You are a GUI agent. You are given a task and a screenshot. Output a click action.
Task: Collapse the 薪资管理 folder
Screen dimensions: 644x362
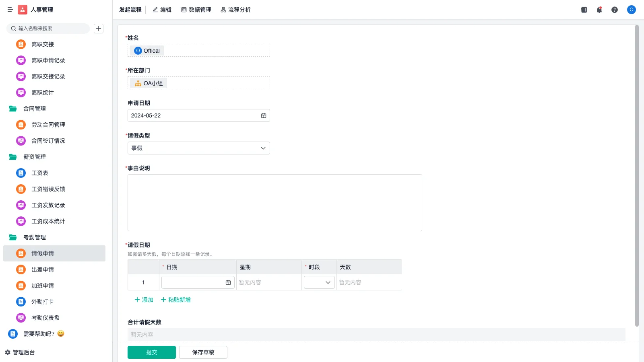[35, 157]
